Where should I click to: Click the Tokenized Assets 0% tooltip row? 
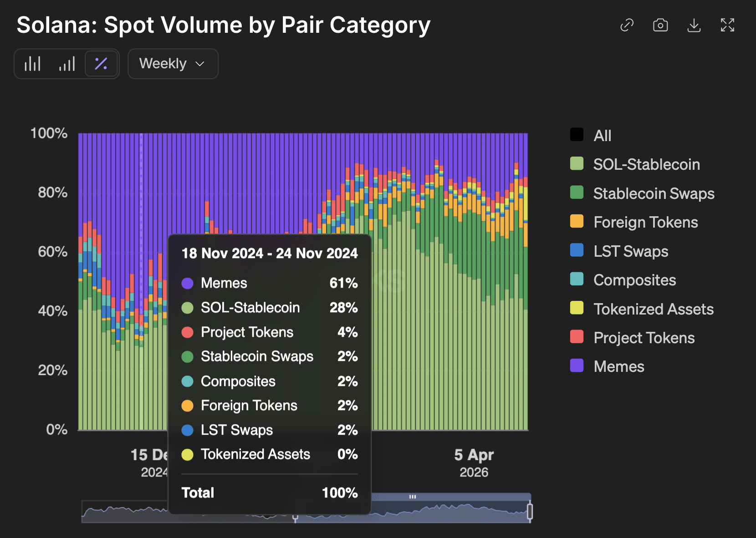coord(270,454)
